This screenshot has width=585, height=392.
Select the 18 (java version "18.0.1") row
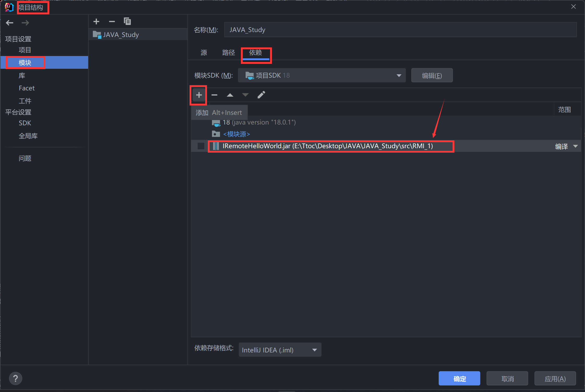[x=386, y=122]
